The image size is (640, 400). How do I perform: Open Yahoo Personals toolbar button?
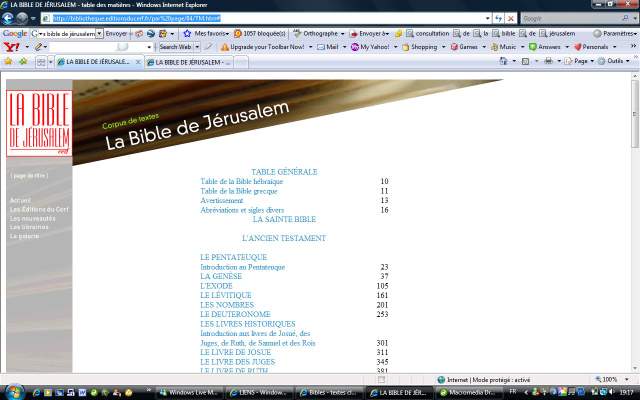point(591,47)
